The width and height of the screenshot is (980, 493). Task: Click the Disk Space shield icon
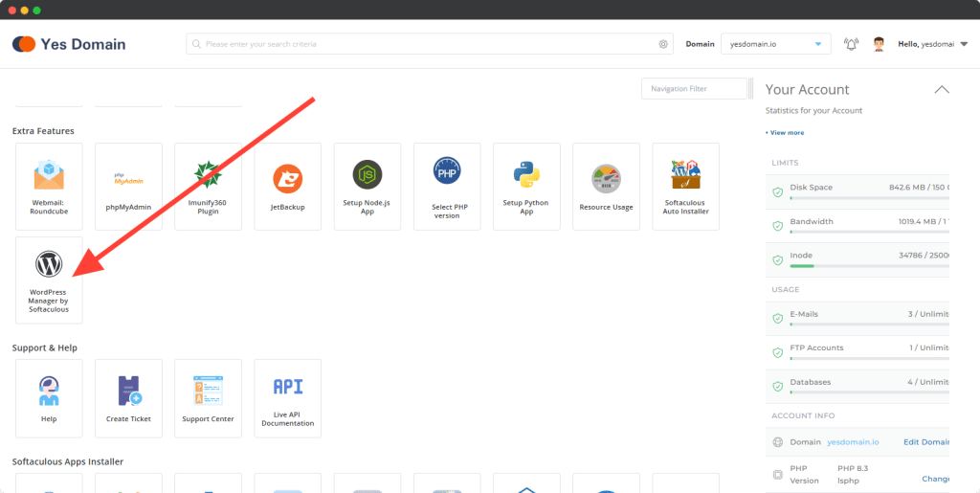click(x=777, y=192)
